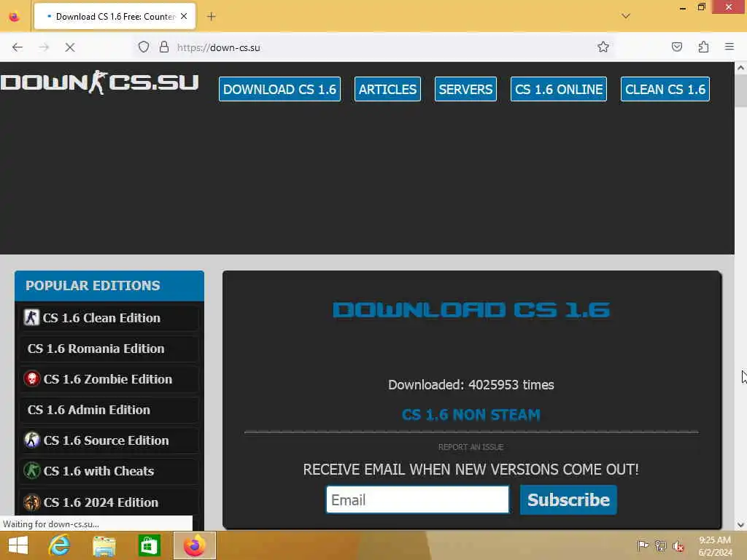Open the Extensions puzzle icon

(x=704, y=47)
